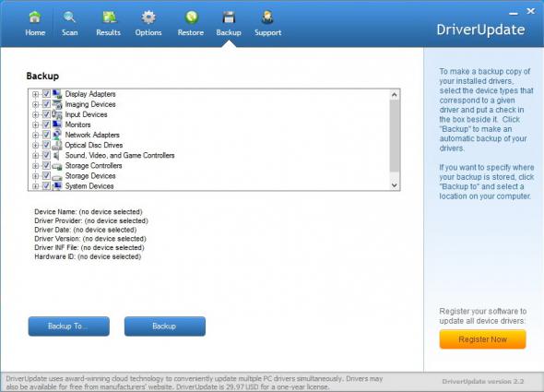The height and width of the screenshot is (392, 544).
Task: Uncheck the Storage Devices checkbox
Action: (x=46, y=176)
